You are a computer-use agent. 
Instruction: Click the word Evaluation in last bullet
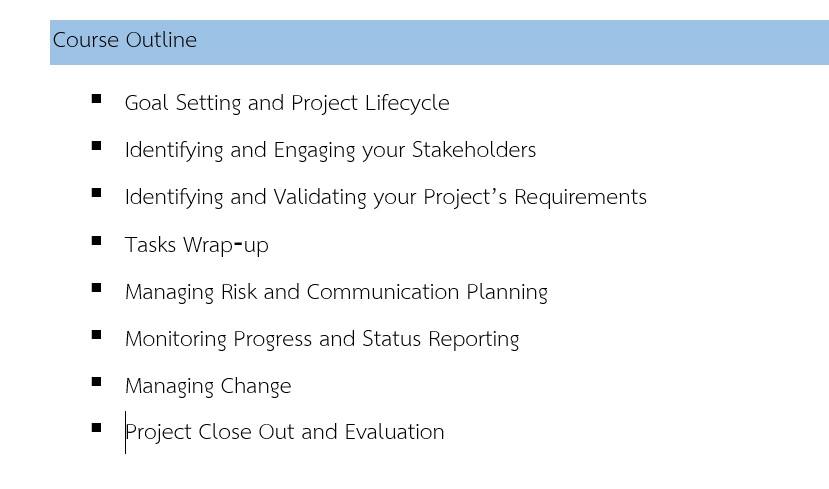coord(394,432)
